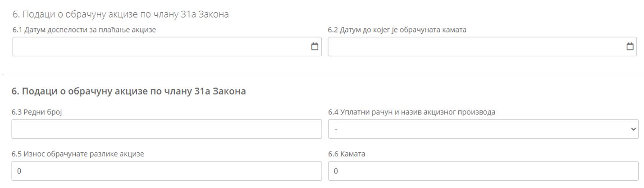This screenshot has width=644, height=188.
Task: Click the 6.6 Камата label
Action: click(346, 154)
